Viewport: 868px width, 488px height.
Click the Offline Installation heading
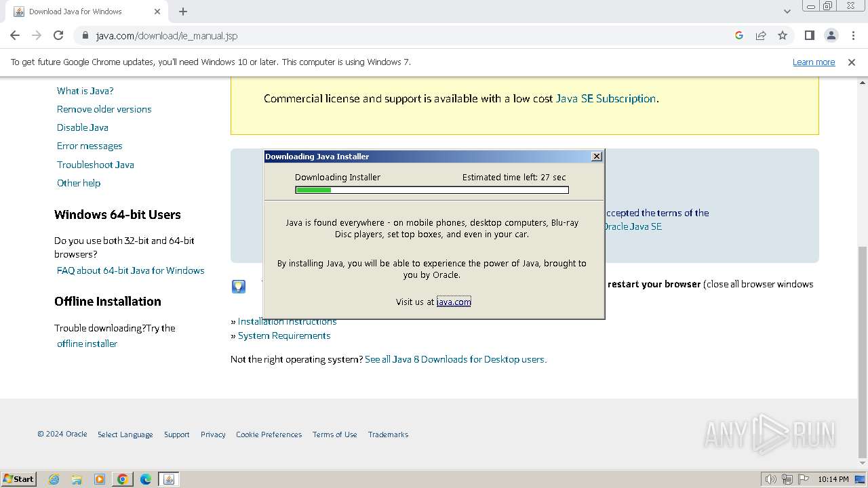tap(108, 302)
